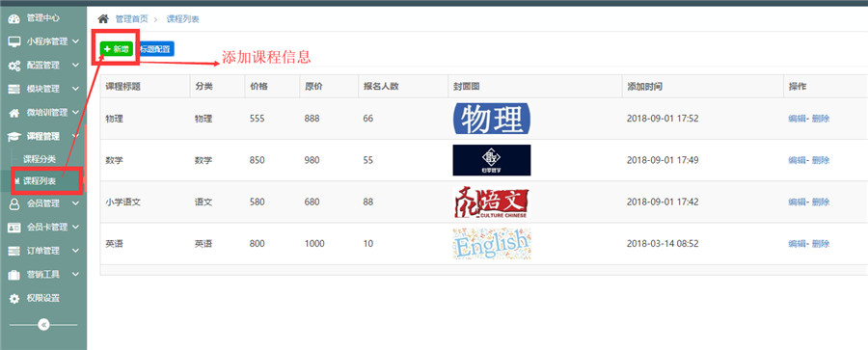The image size is (868, 350).
Task: Expand the 会员卡管理 chevron
Action: pyautogui.click(x=76, y=227)
